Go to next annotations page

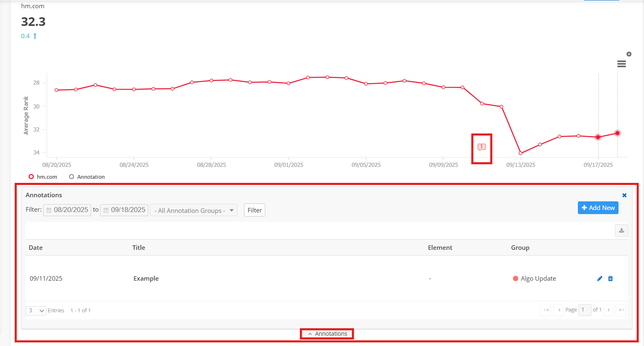pos(608,310)
